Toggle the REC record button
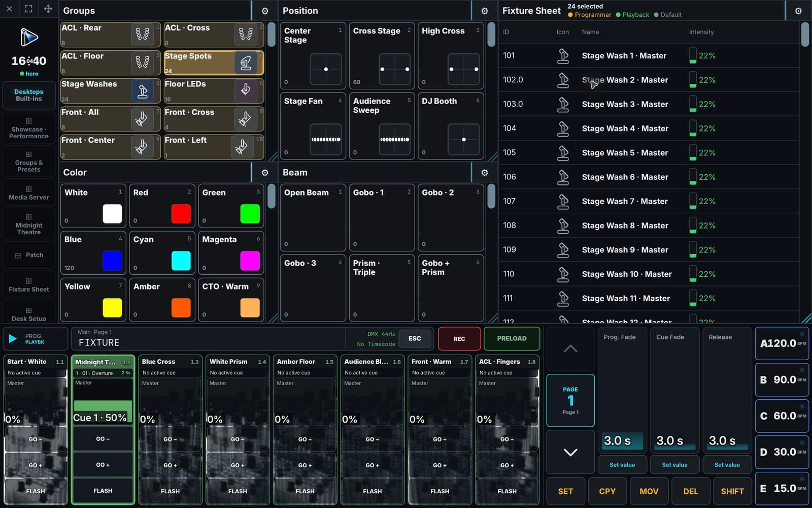Image resolution: width=812 pixels, height=508 pixels. tap(459, 339)
